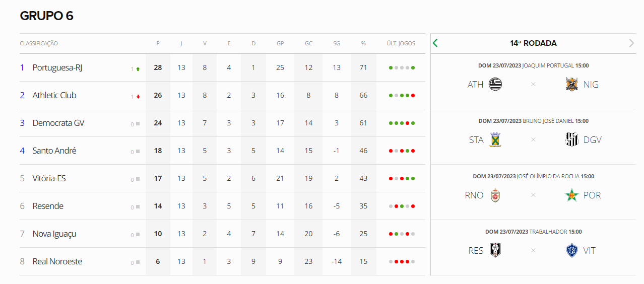644x284 pixels.
Task: Click the Resende crest beside RES
Action: (x=496, y=250)
